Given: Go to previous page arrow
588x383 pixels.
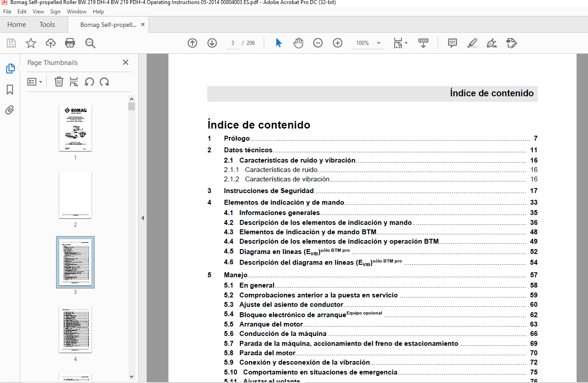Looking at the screenshot, I should click(192, 43).
